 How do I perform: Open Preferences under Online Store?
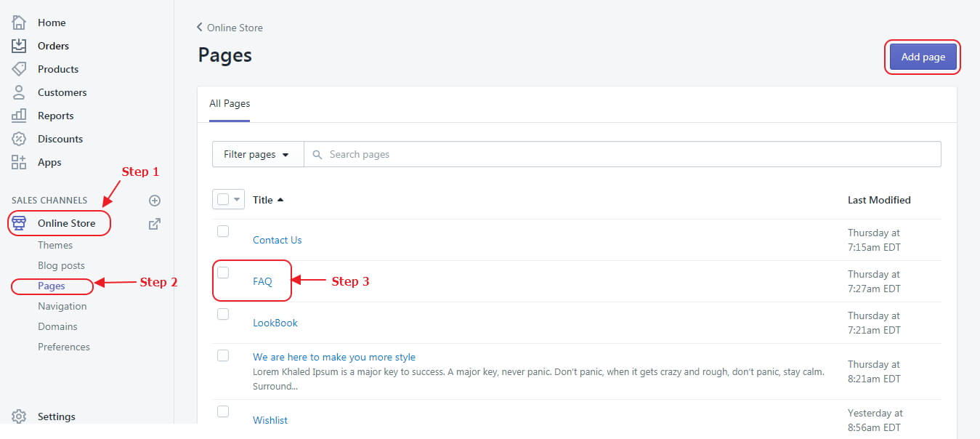[x=64, y=347]
